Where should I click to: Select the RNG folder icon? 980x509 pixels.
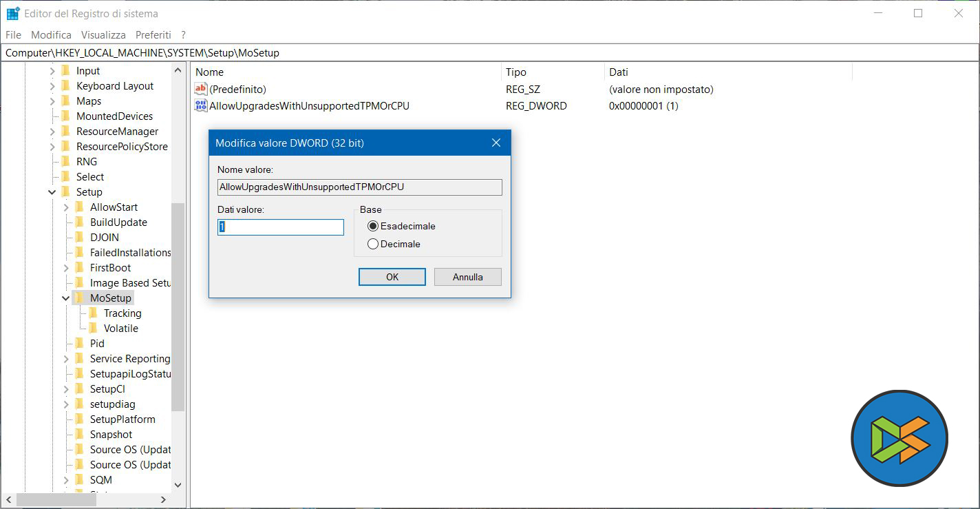click(x=65, y=161)
